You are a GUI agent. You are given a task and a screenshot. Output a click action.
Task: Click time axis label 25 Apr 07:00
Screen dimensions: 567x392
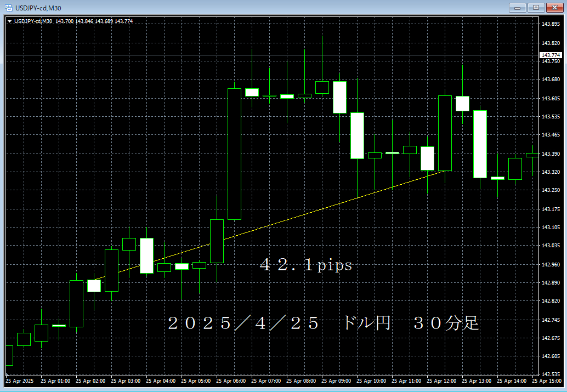coord(266,381)
